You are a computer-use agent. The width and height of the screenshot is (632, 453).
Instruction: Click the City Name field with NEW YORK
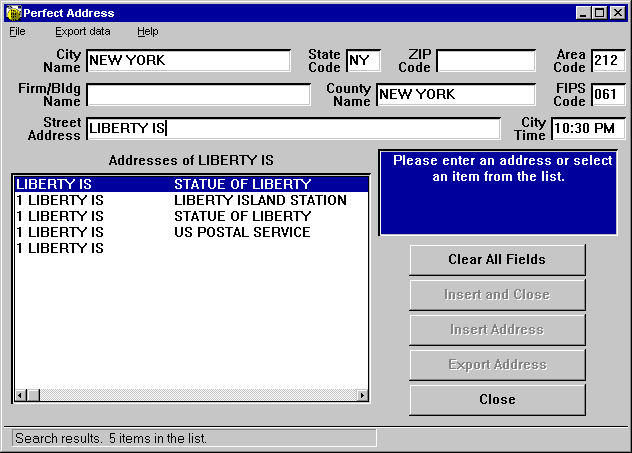(188, 60)
